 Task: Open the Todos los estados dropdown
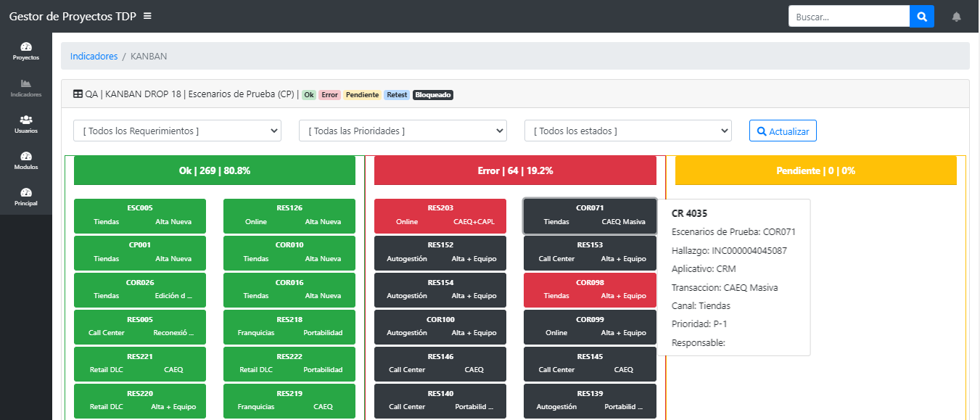tap(628, 131)
